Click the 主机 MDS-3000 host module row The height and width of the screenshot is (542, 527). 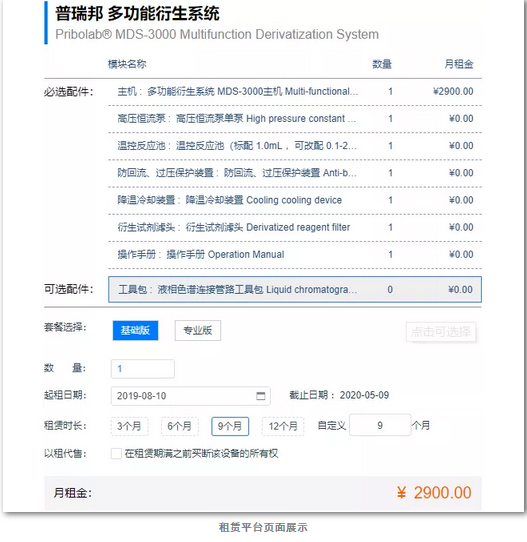pos(295,92)
